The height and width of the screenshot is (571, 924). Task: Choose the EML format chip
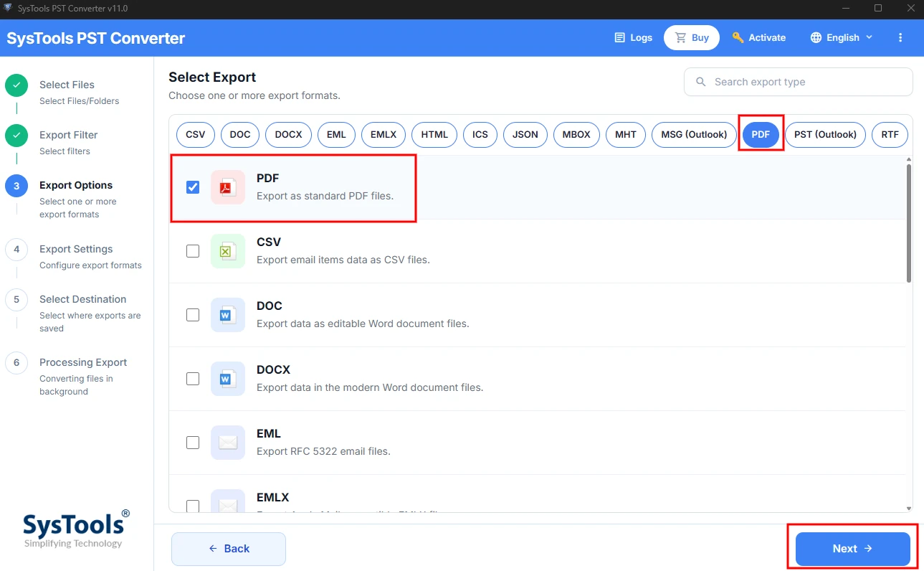[x=336, y=134]
